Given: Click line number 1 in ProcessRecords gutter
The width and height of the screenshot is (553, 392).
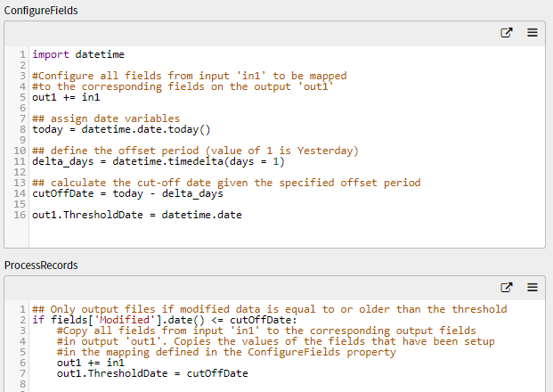Looking at the screenshot, I should click(x=22, y=309).
